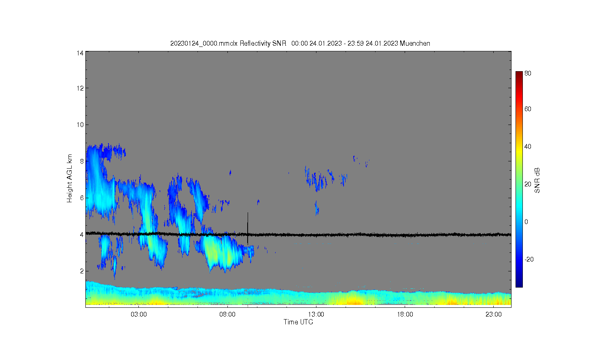Click the height tick label 8

pos(82,161)
